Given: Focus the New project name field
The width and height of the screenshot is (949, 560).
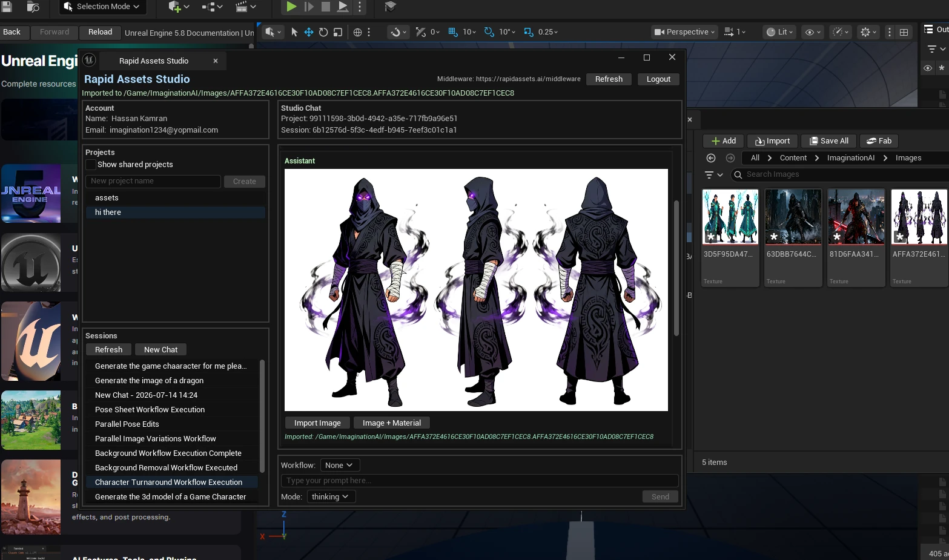Looking at the screenshot, I should 153,181.
